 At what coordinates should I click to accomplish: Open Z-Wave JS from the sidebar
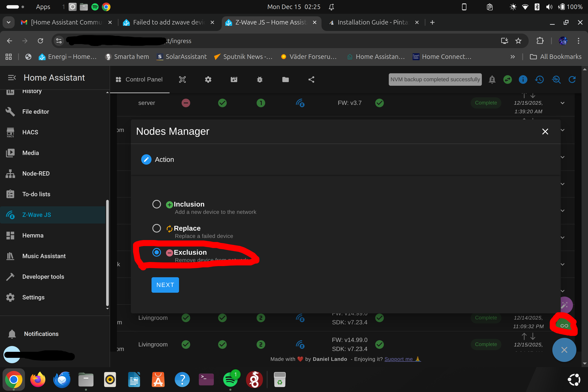pos(37,214)
